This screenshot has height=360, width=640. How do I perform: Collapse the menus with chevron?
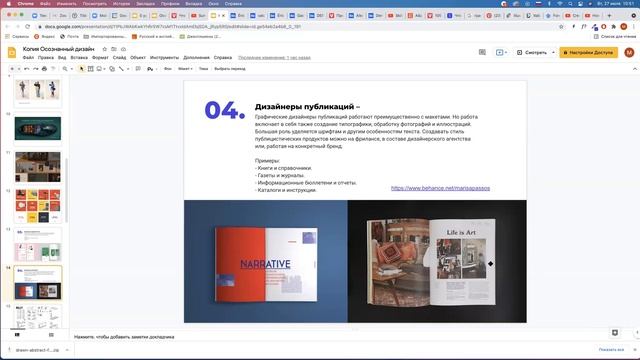[635, 69]
